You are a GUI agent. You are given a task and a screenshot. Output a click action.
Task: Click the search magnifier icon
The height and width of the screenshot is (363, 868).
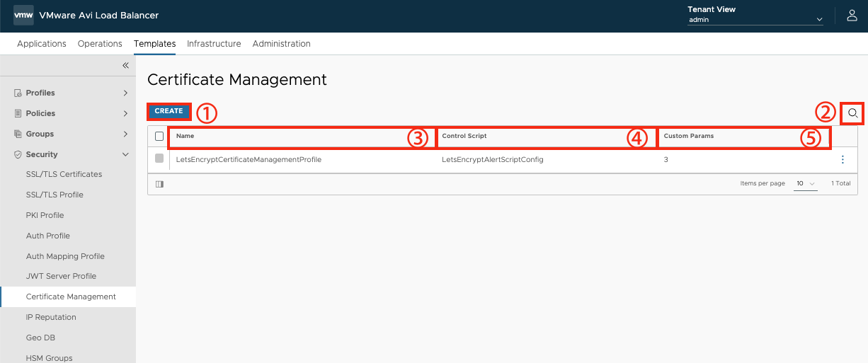(853, 113)
